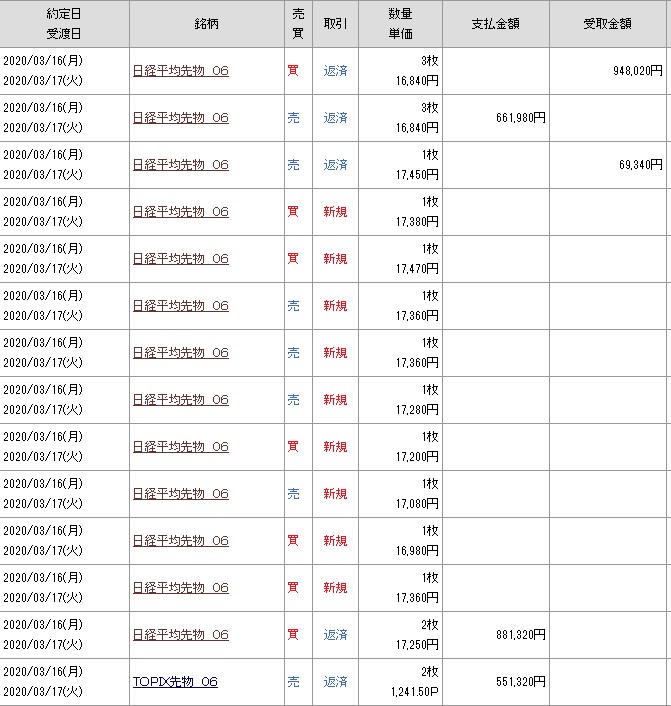Open 日経平均先物 06 link in 17,250円 row
Screen dimensions: 671x706
(x=180, y=635)
